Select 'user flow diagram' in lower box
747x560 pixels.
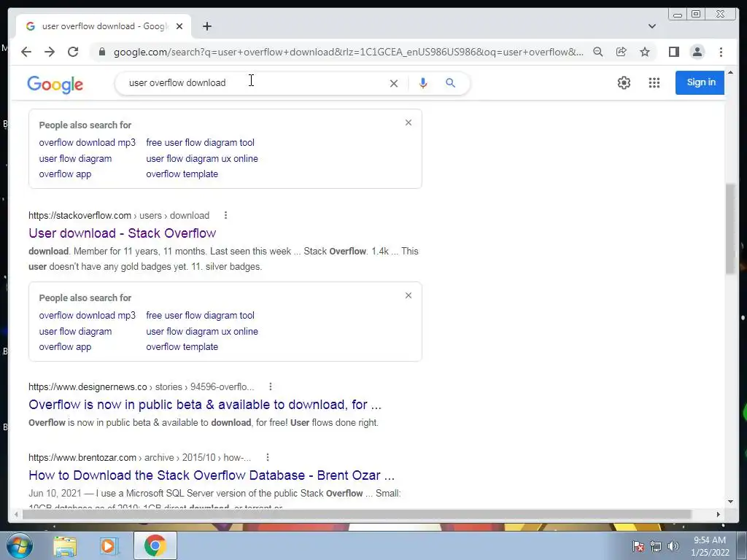[x=75, y=332]
